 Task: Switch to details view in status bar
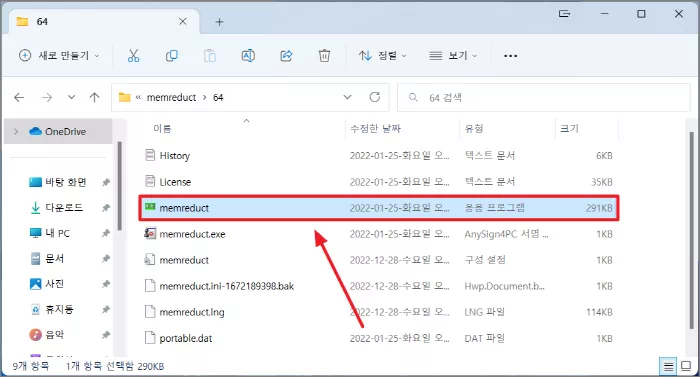668,367
